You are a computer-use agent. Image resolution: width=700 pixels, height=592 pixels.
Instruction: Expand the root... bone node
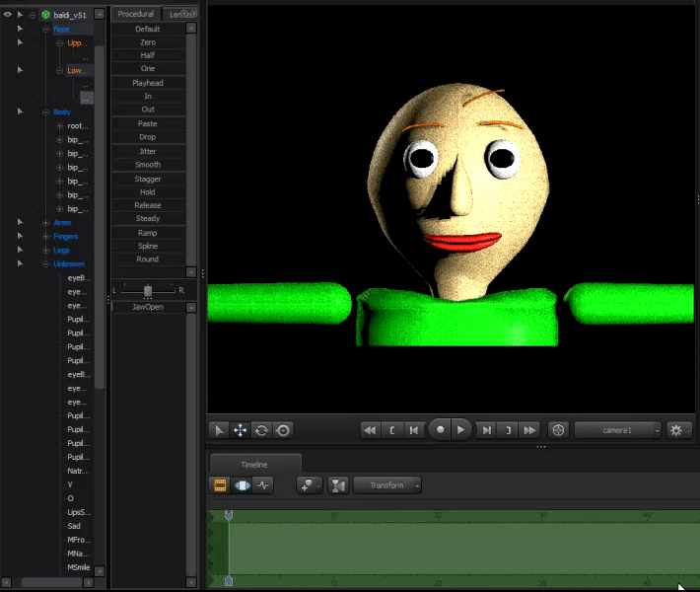click(x=59, y=126)
